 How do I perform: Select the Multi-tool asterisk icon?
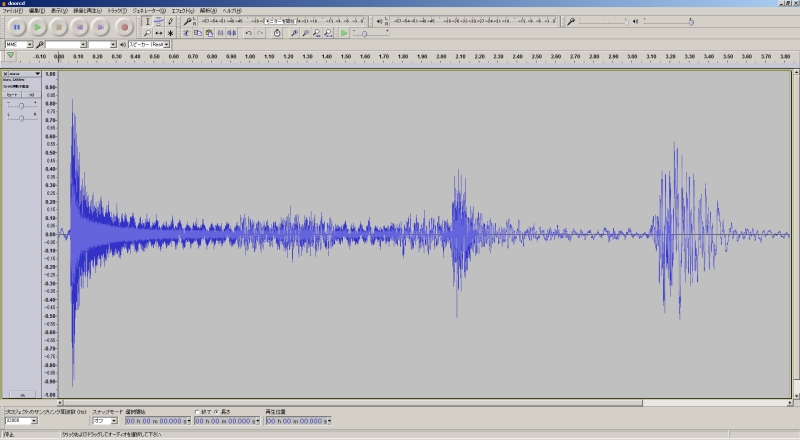click(x=170, y=33)
